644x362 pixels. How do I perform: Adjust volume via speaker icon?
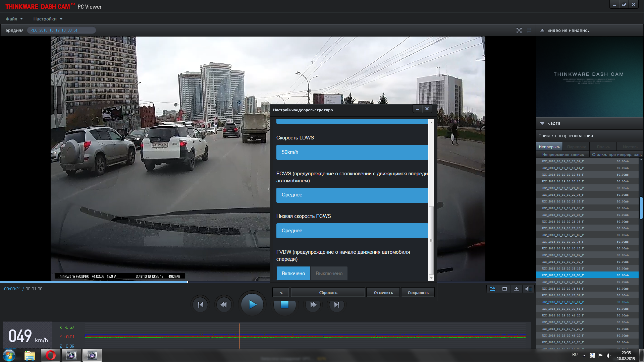529,289
